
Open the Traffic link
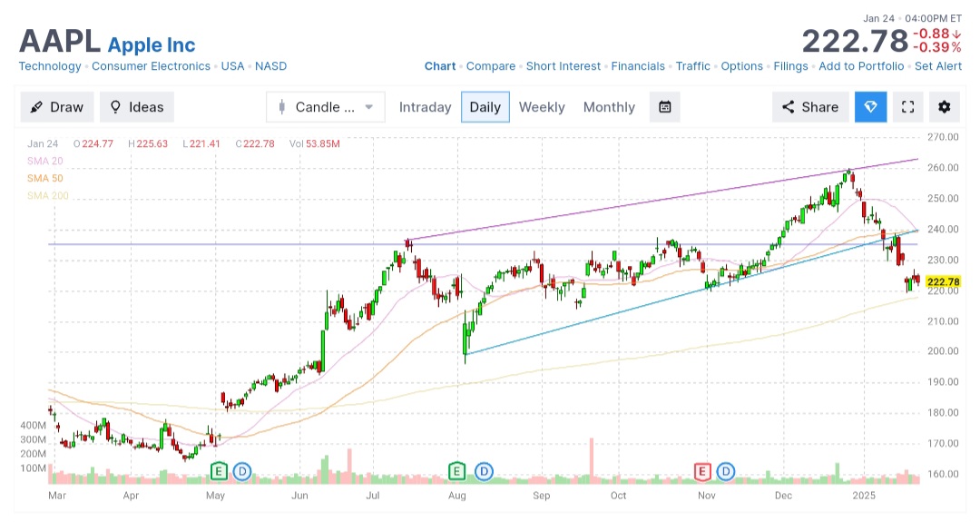point(692,66)
